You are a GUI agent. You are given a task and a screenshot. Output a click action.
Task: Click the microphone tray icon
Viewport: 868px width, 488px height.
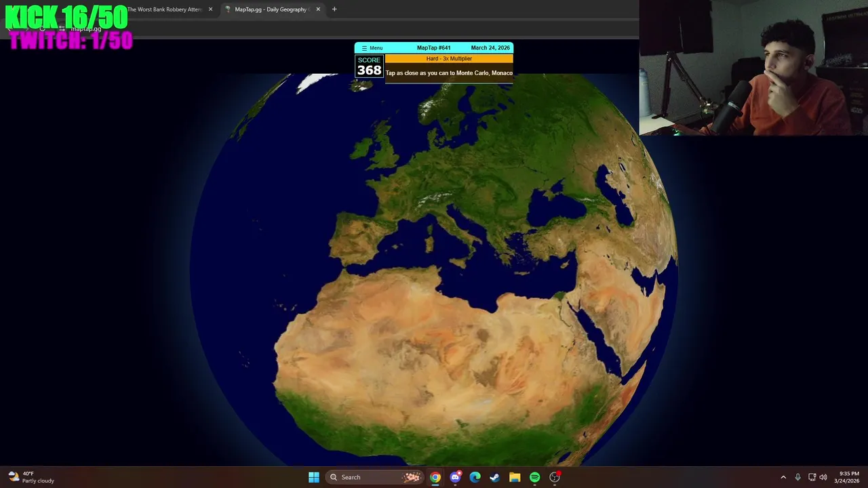click(x=797, y=477)
